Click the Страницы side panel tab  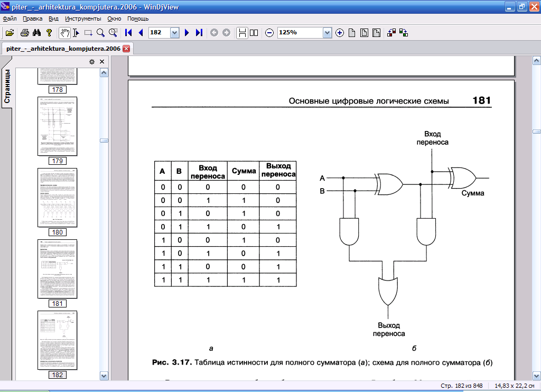[7, 86]
